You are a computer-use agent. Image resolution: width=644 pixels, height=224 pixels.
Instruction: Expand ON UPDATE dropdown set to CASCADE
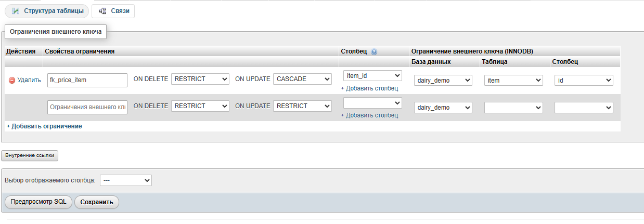click(x=302, y=79)
